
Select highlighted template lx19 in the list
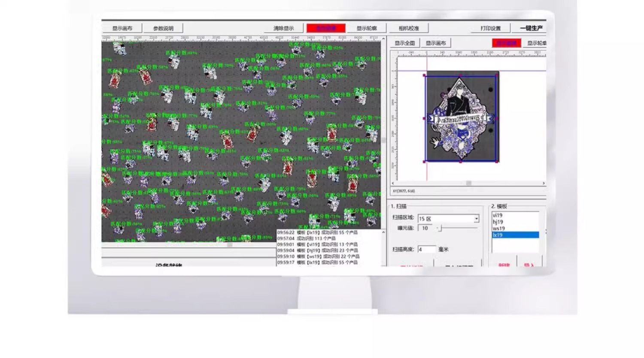coord(515,235)
